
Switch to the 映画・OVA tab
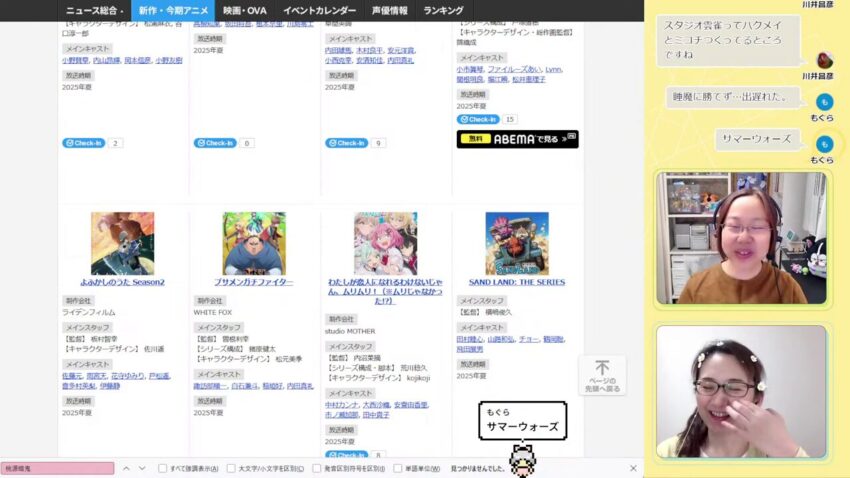click(244, 10)
